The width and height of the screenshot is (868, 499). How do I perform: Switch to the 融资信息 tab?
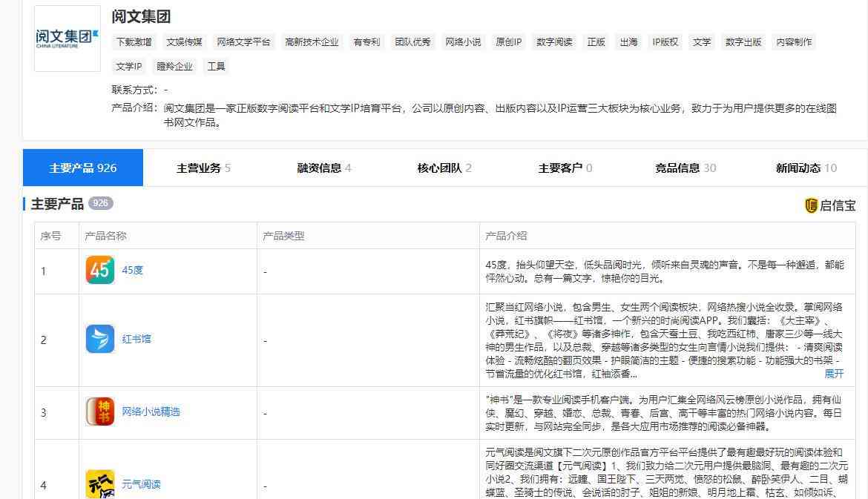click(x=324, y=168)
